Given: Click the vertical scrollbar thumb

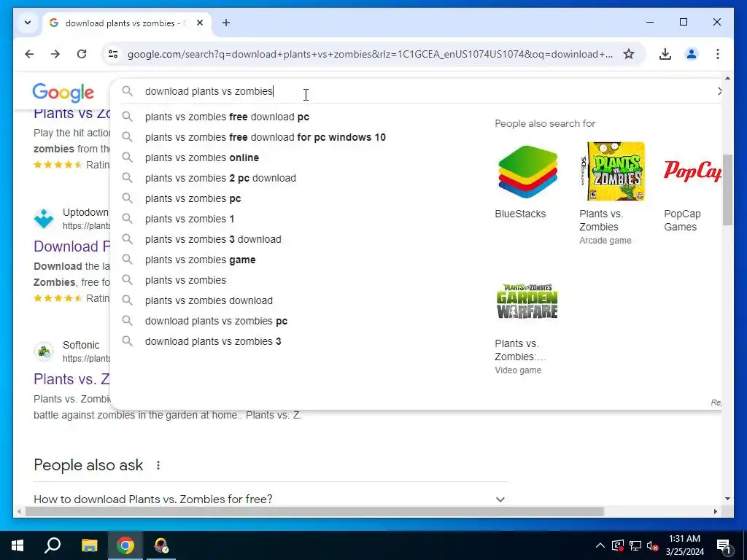Looking at the screenshot, I should click(727, 190).
